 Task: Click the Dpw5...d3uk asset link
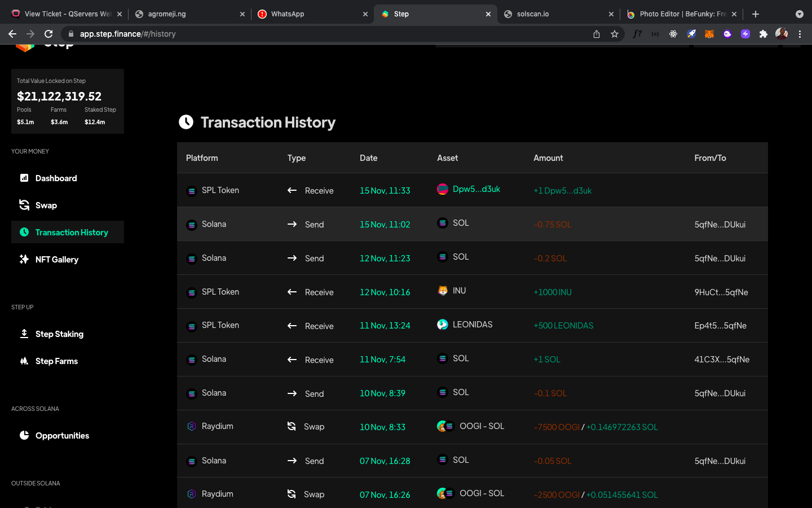pyautogui.click(x=476, y=189)
